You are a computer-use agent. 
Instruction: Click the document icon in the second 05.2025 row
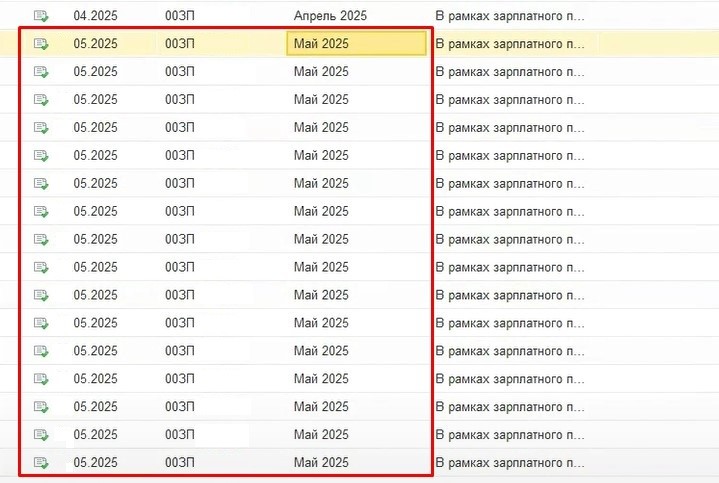41,72
